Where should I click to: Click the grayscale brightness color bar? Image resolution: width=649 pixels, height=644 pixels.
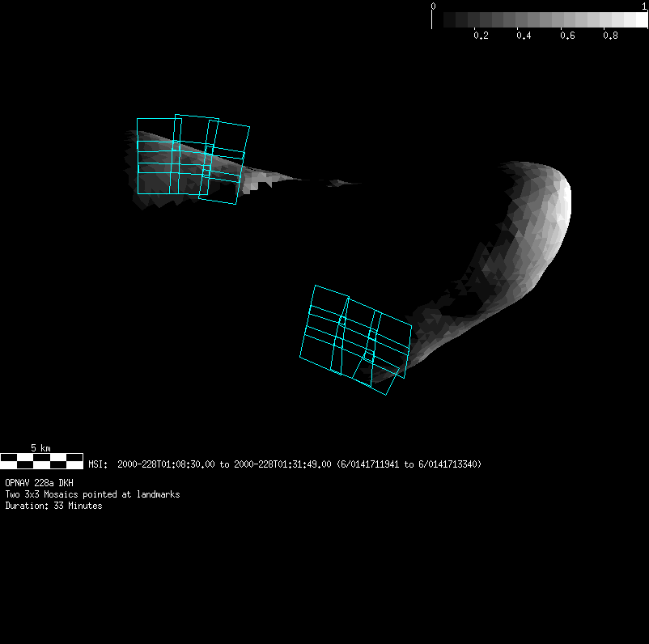pos(540,20)
